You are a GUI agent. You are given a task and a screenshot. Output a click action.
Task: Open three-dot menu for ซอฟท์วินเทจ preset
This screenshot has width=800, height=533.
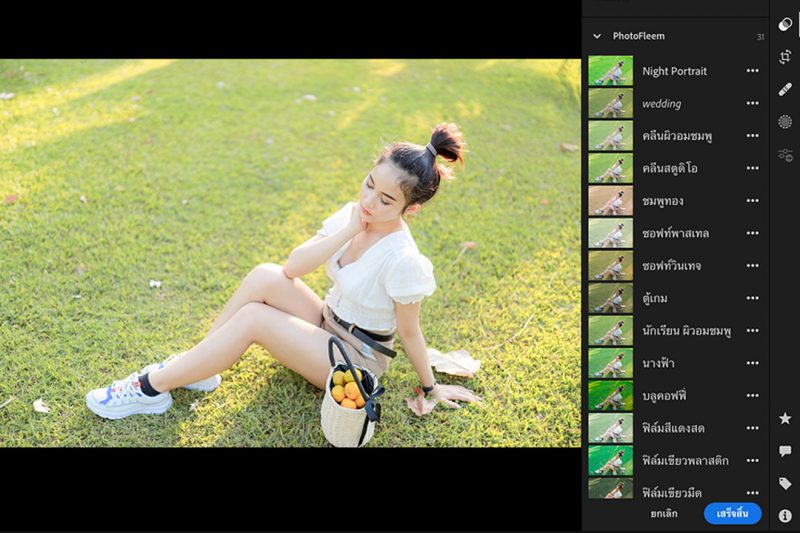click(x=753, y=266)
